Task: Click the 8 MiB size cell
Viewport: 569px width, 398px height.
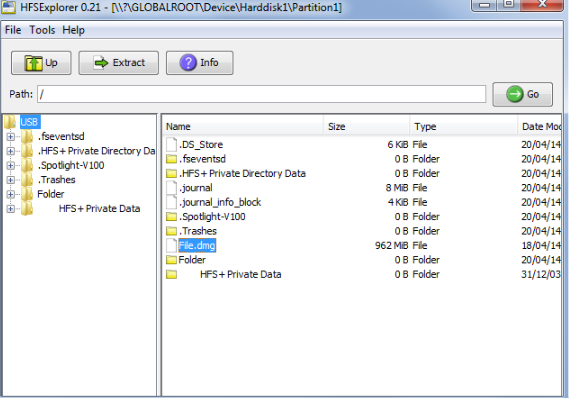Action: 397,188
